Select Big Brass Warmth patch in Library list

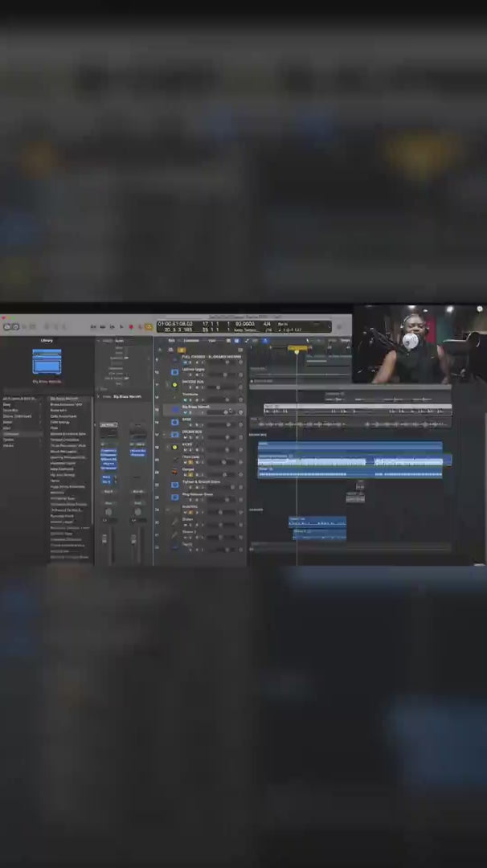click(x=64, y=399)
